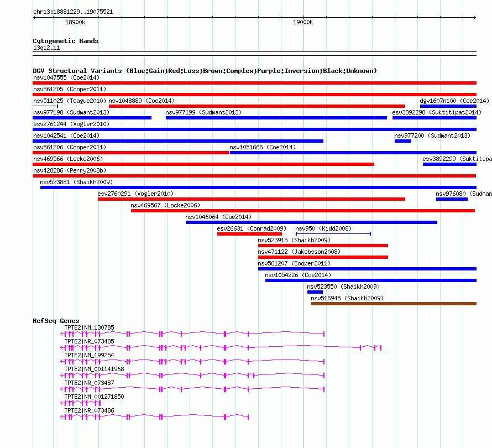The height and width of the screenshot is (448, 492).
Task: Click the nsv977200 (Sudmant2013) short blue bar
Action: tap(403, 141)
